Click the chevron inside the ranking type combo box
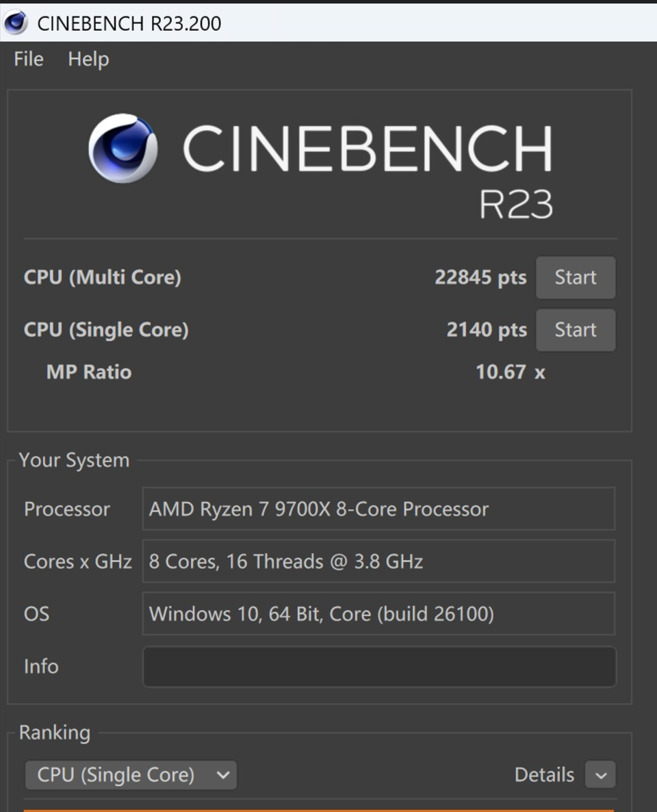The width and height of the screenshot is (657, 812). click(x=223, y=775)
